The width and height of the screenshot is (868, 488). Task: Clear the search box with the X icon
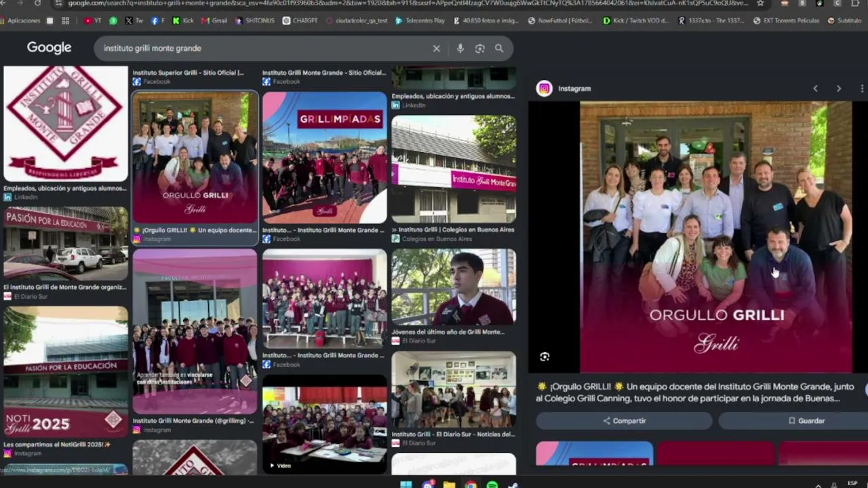[x=437, y=48]
